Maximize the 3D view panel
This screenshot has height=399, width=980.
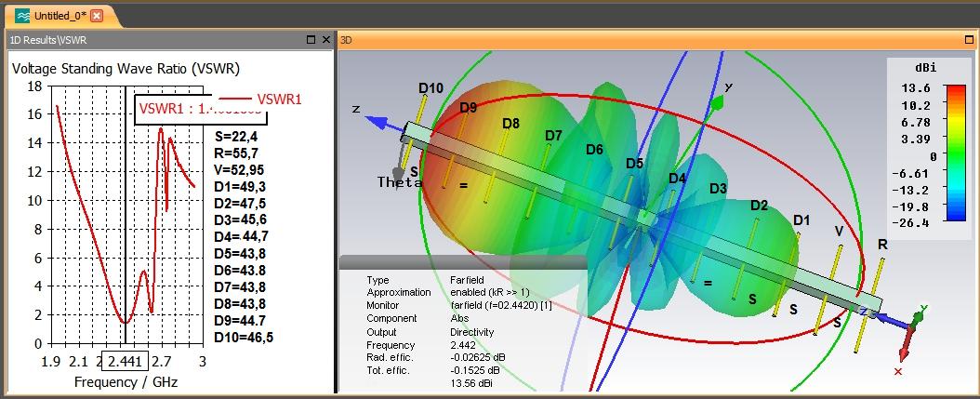tap(970, 39)
